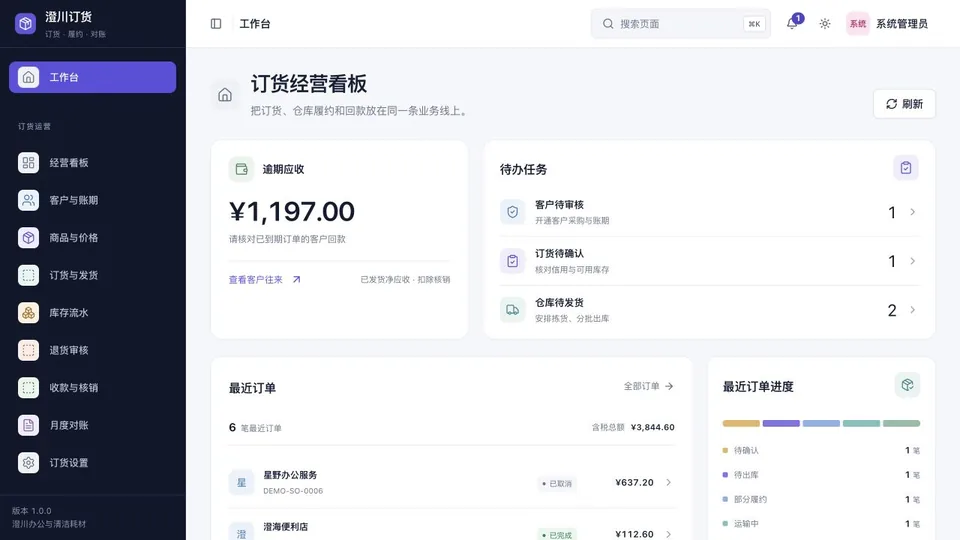960x540 pixels.
Task: Select 工作台 menu item in sidebar
Action: pos(92,77)
